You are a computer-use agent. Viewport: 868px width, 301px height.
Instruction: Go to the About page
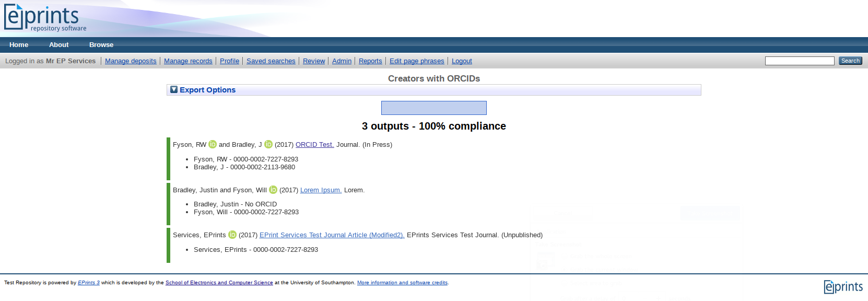(x=58, y=45)
